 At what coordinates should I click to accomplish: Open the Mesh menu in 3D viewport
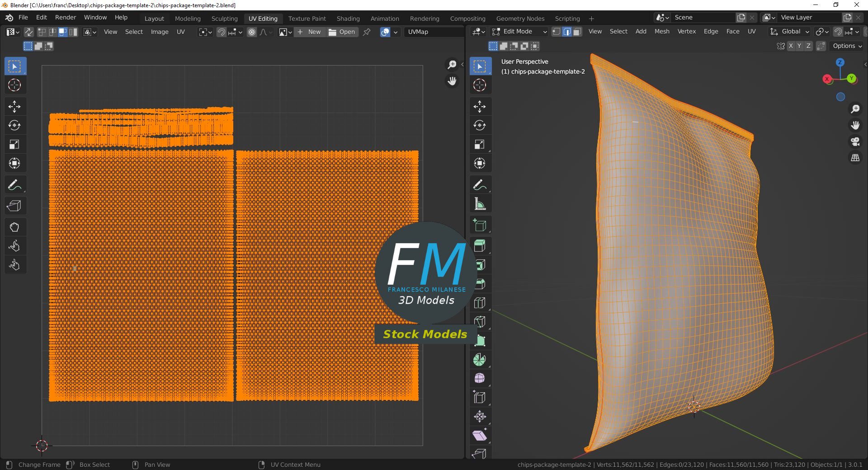coord(662,32)
